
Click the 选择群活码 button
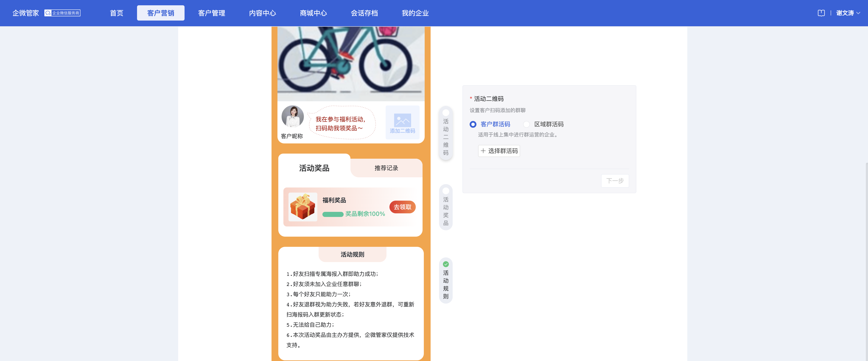coord(499,151)
